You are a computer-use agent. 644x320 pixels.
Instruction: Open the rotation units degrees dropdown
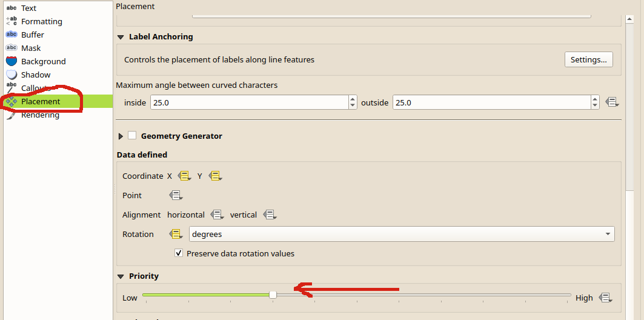click(x=401, y=234)
